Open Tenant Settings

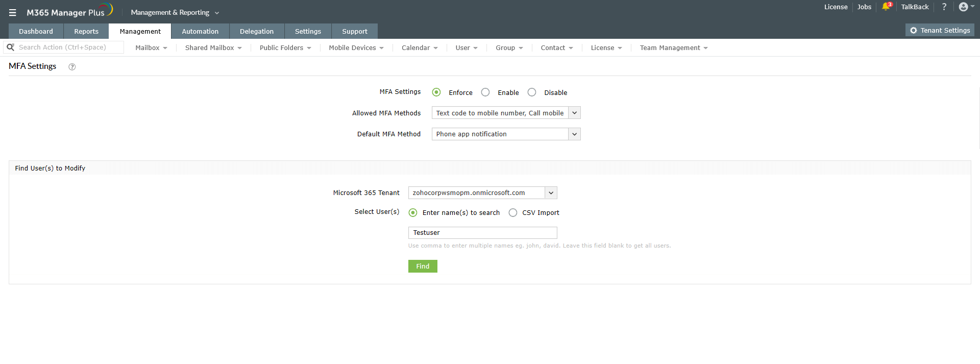point(940,30)
